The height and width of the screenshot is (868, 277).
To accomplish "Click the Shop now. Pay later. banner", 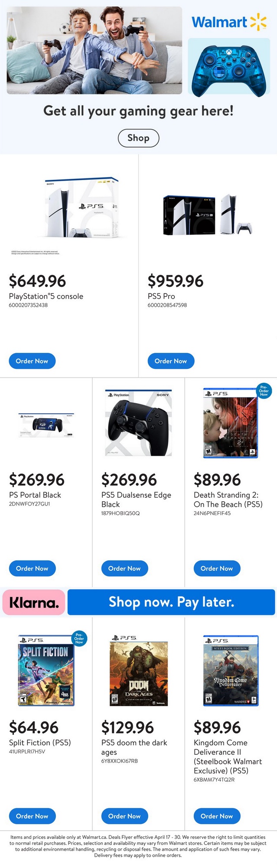I will tap(171, 602).
